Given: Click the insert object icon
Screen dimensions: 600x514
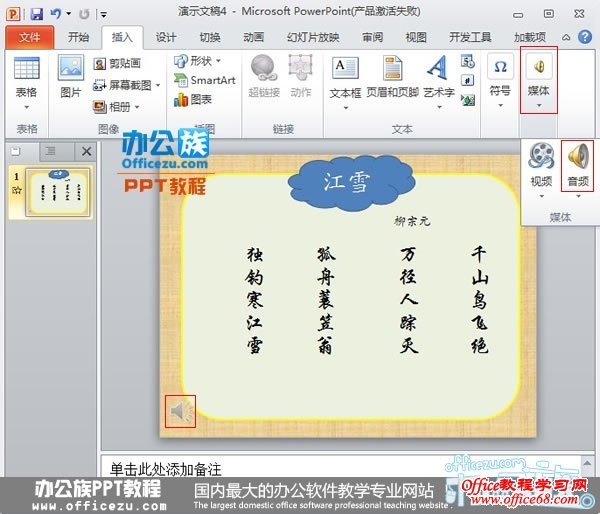Looking at the screenshot, I should click(x=468, y=100).
